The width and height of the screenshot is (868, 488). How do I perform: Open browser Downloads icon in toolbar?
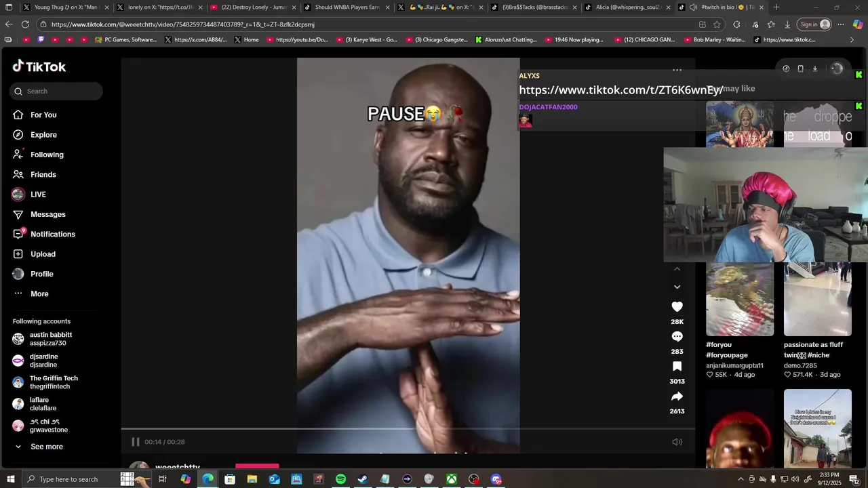787,24
